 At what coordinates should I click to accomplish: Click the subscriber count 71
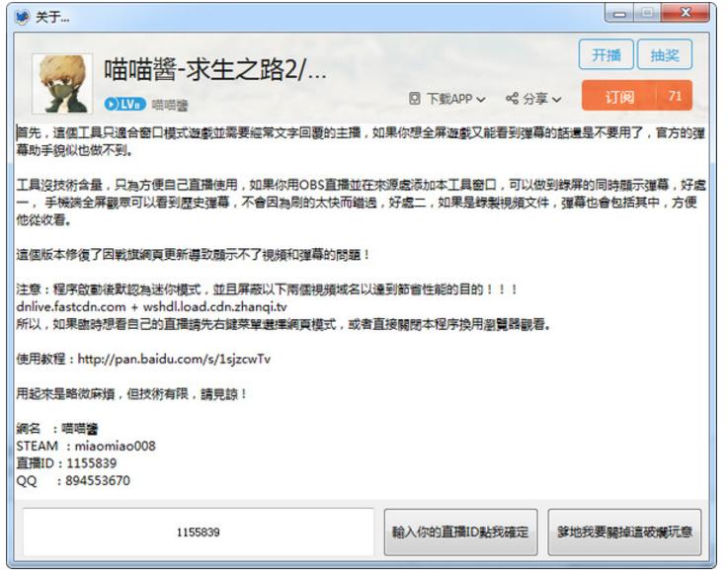click(x=674, y=96)
